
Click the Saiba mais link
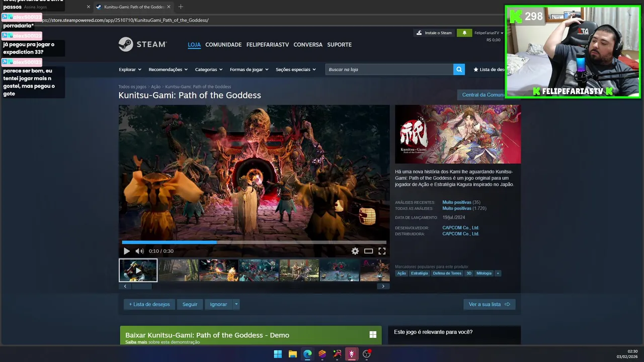pos(136,342)
